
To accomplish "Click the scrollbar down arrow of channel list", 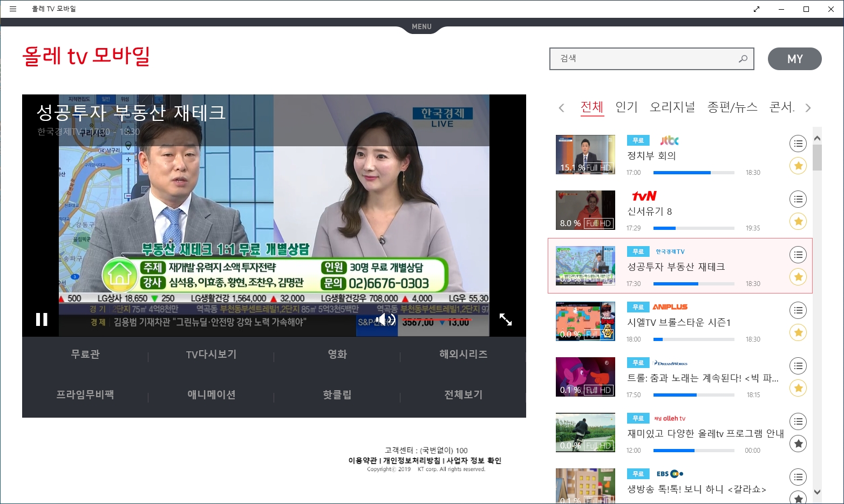I will click(817, 492).
